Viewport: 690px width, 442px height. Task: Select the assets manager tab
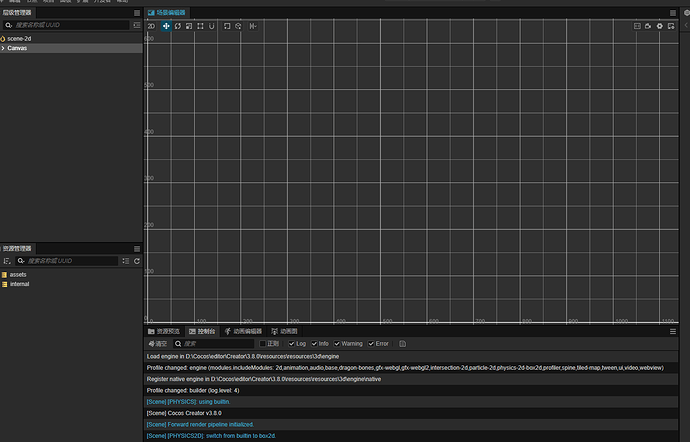(x=17, y=249)
